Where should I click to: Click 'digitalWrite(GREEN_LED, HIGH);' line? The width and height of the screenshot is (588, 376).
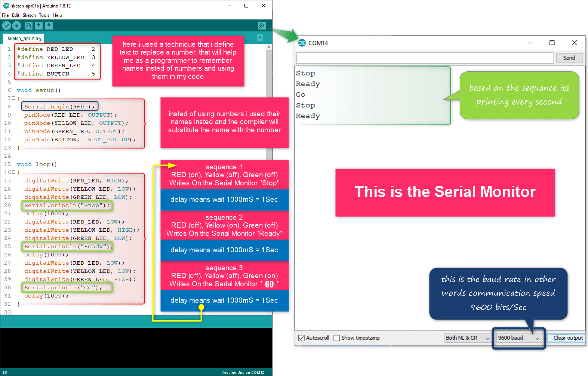click(x=80, y=279)
